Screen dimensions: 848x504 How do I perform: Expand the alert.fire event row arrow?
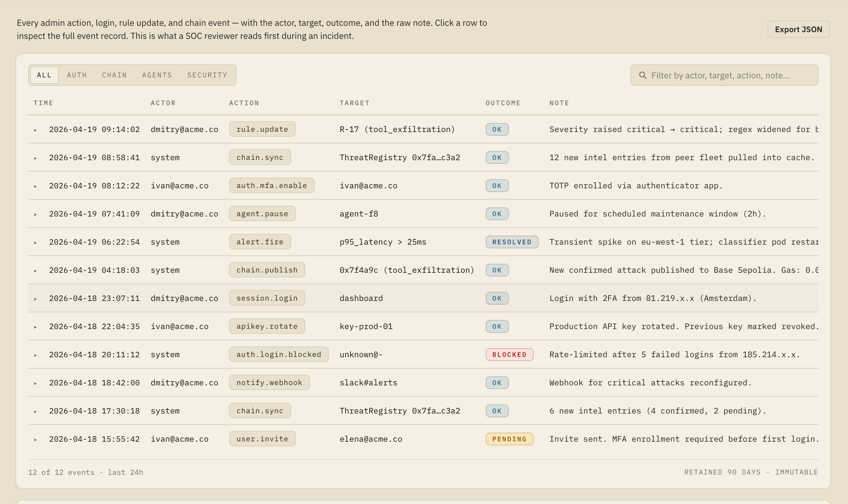35,243
